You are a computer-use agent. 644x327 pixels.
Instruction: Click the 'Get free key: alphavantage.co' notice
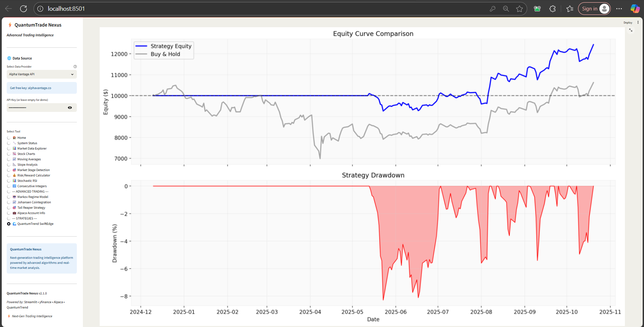pyautogui.click(x=42, y=88)
